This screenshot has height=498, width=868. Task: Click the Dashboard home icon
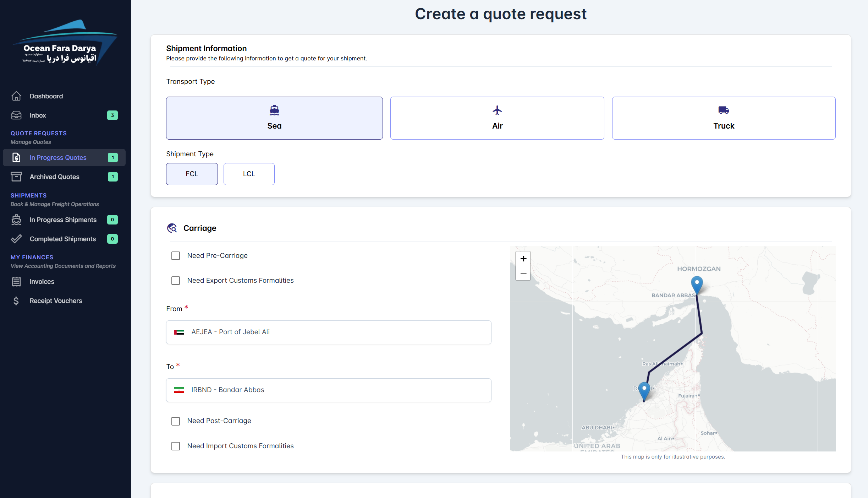coord(16,96)
